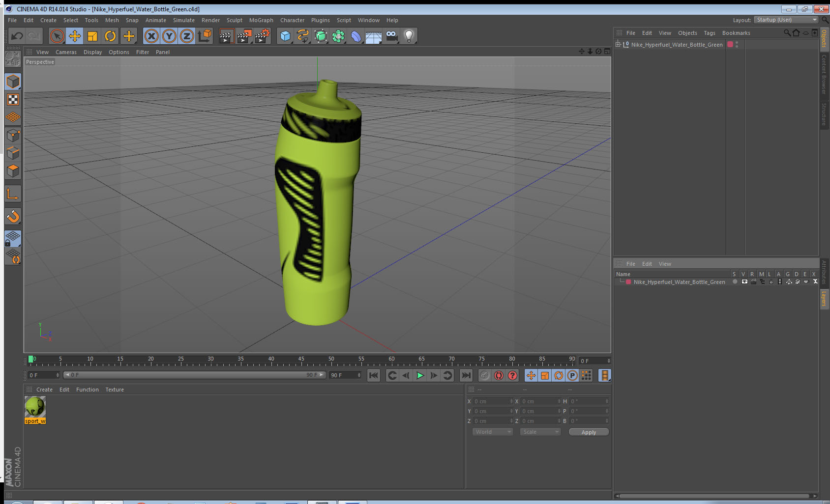This screenshot has height=504, width=830.
Task: Click the end frame field 90 F
Action: pos(345,375)
